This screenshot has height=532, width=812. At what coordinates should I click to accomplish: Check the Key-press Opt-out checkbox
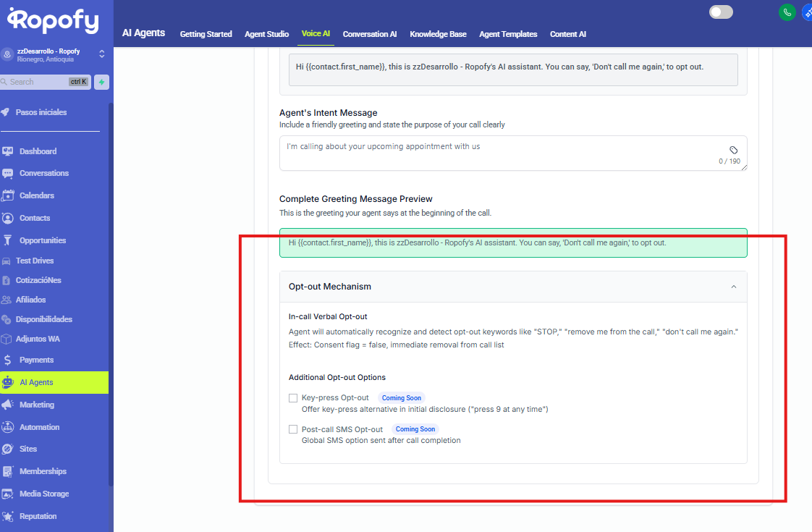pyautogui.click(x=293, y=398)
